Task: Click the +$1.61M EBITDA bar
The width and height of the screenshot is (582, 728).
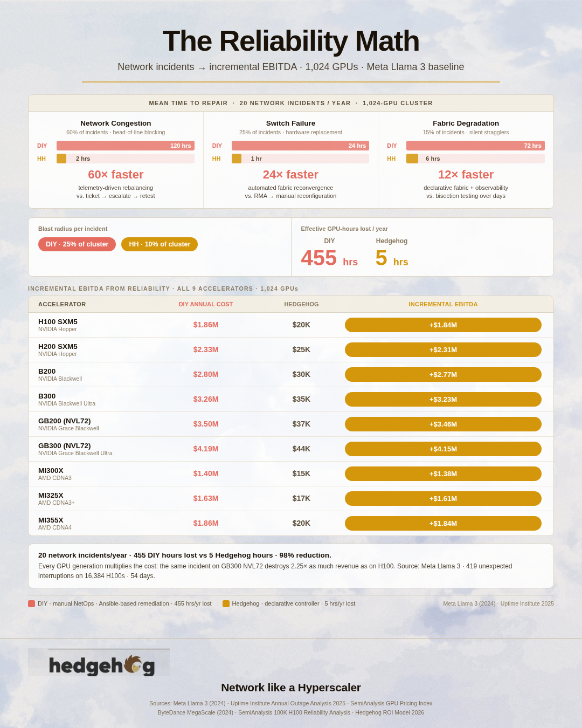Action: (x=443, y=499)
